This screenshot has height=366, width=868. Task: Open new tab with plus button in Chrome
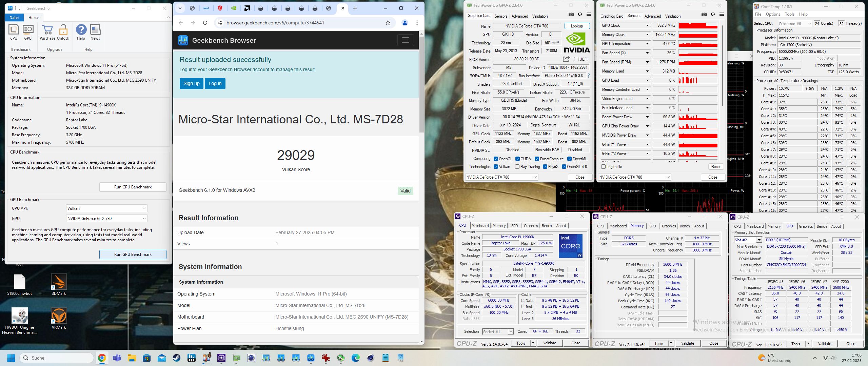point(355,8)
